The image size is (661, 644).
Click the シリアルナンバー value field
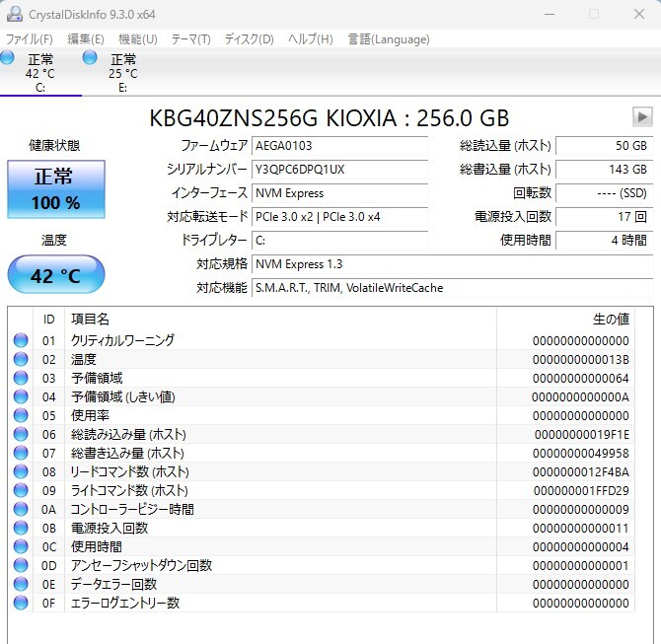click(x=339, y=169)
